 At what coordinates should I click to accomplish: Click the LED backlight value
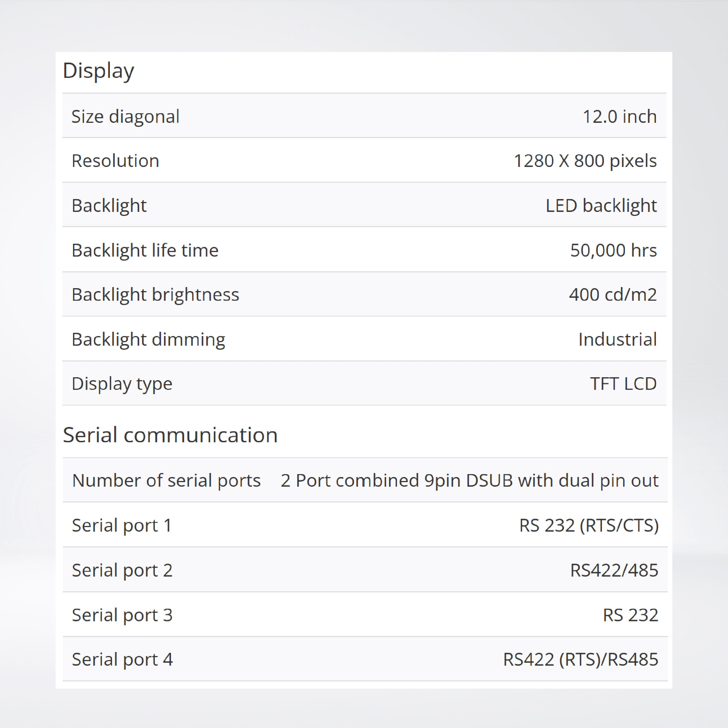pyautogui.click(x=601, y=205)
